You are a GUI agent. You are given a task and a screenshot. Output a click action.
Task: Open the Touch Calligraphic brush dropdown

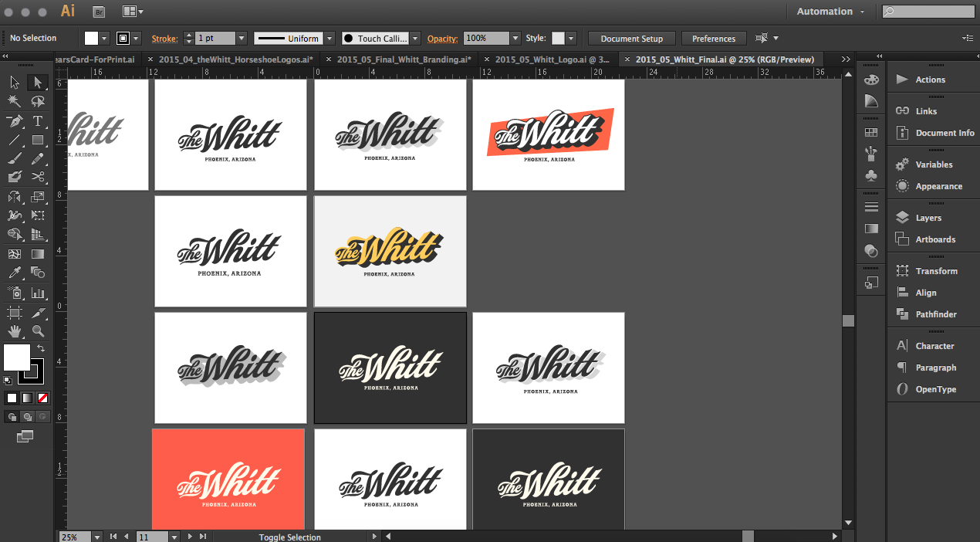pos(415,38)
